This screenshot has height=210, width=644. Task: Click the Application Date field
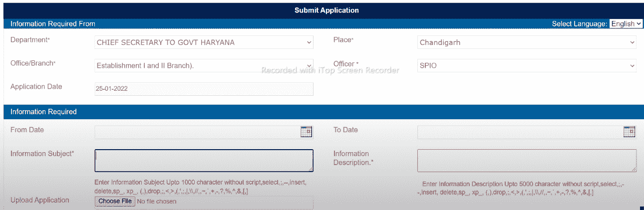tap(204, 89)
